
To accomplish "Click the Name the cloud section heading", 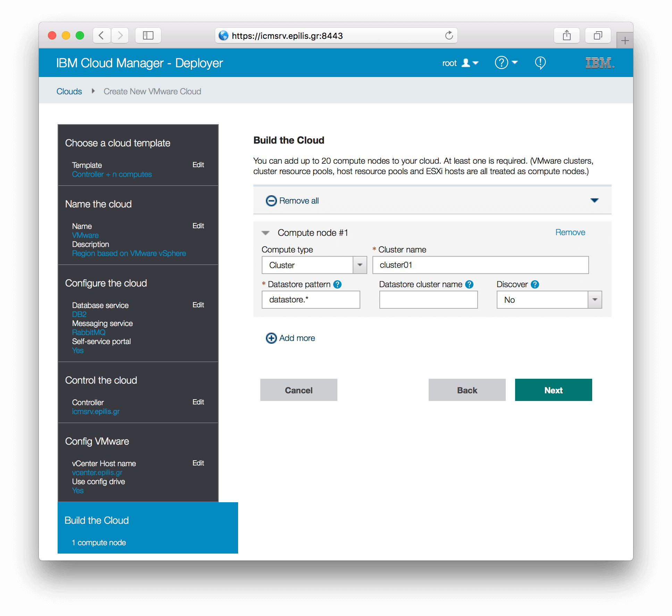I will click(x=98, y=204).
